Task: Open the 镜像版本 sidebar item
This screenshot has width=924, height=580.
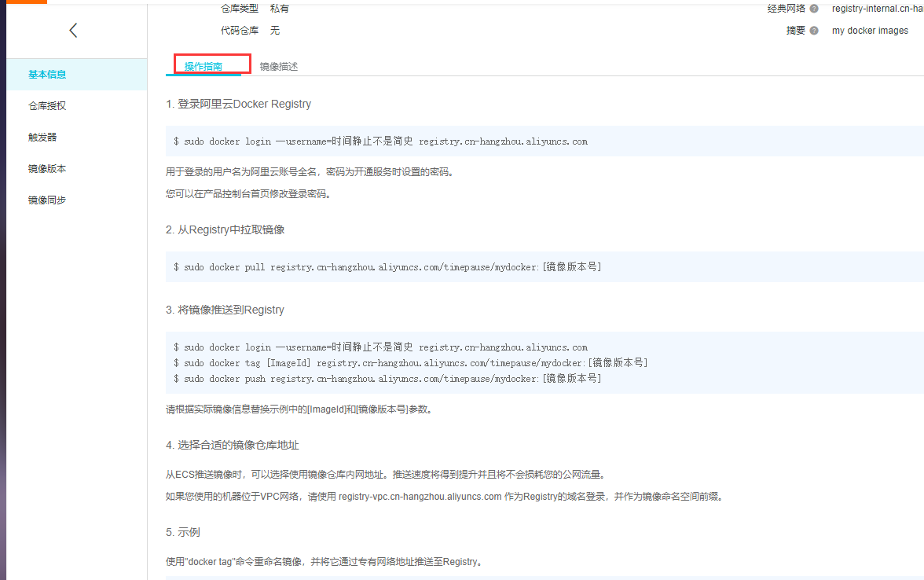Action: click(x=47, y=169)
